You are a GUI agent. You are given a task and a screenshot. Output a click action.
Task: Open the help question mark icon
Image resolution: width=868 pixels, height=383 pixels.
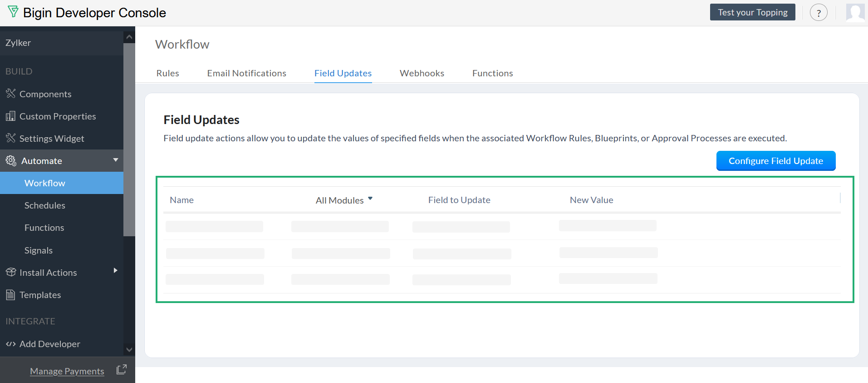coord(819,13)
